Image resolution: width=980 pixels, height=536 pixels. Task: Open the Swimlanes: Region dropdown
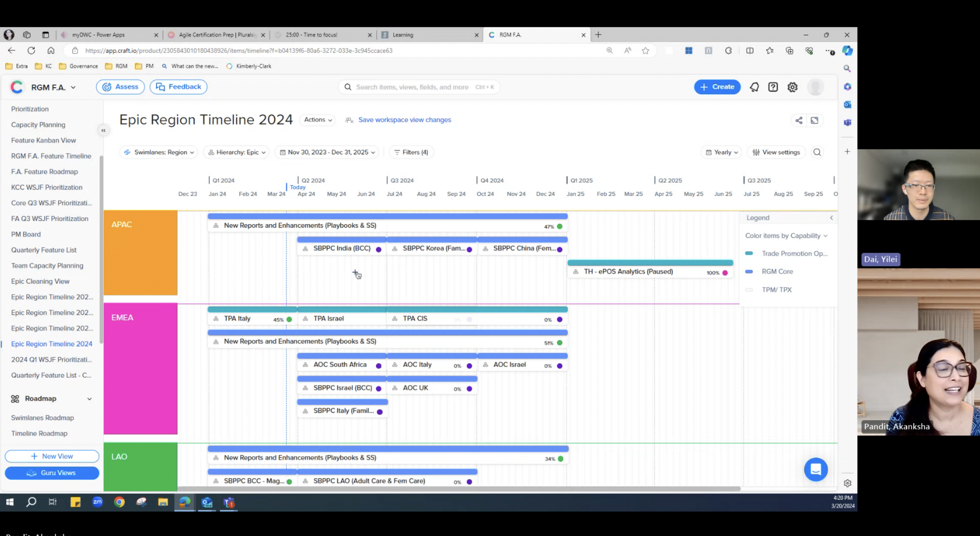pos(159,152)
